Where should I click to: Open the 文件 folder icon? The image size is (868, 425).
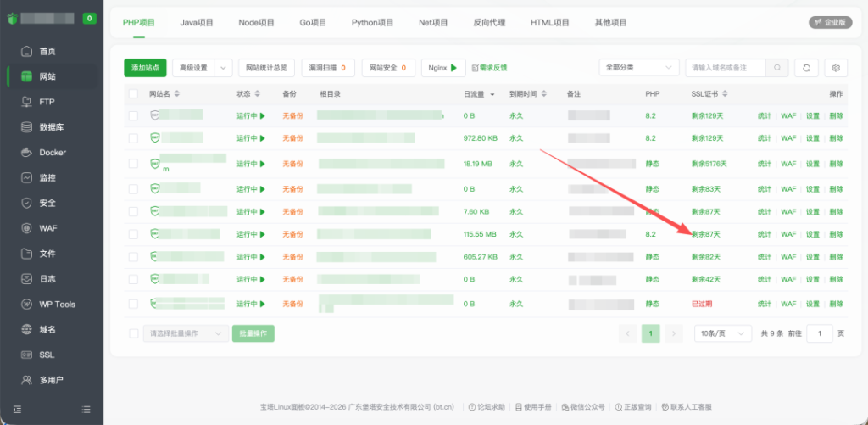(26, 254)
